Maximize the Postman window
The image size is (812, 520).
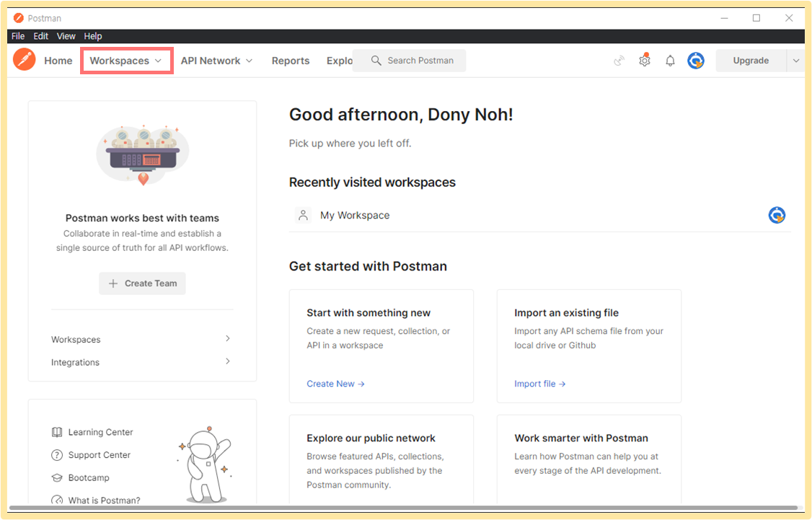click(x=756, y=18)
